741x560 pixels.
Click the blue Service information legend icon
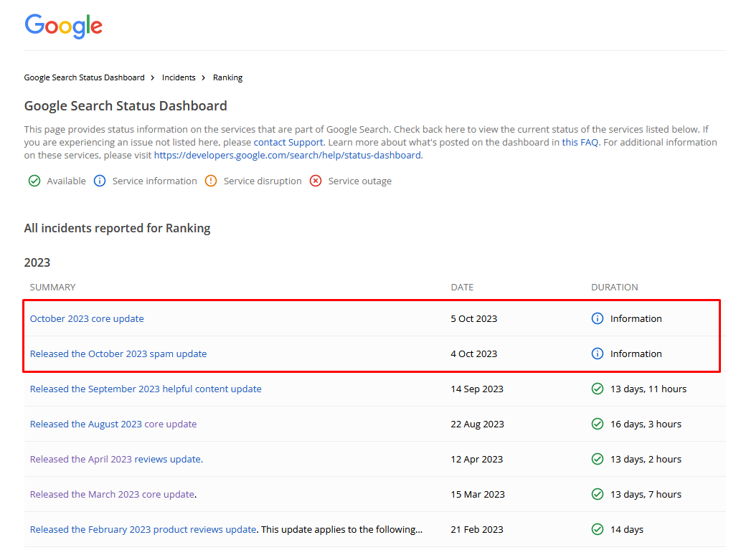point(100,181)
